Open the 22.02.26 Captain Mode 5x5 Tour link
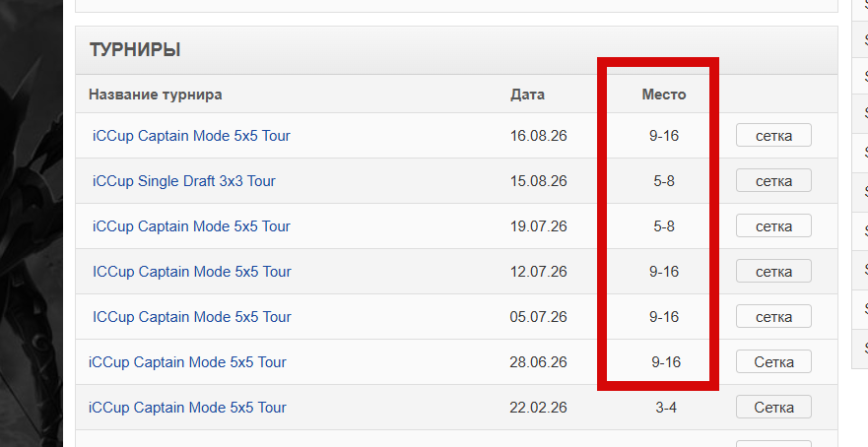This screenshot has height=447, width=868. (x=187, y=408)
